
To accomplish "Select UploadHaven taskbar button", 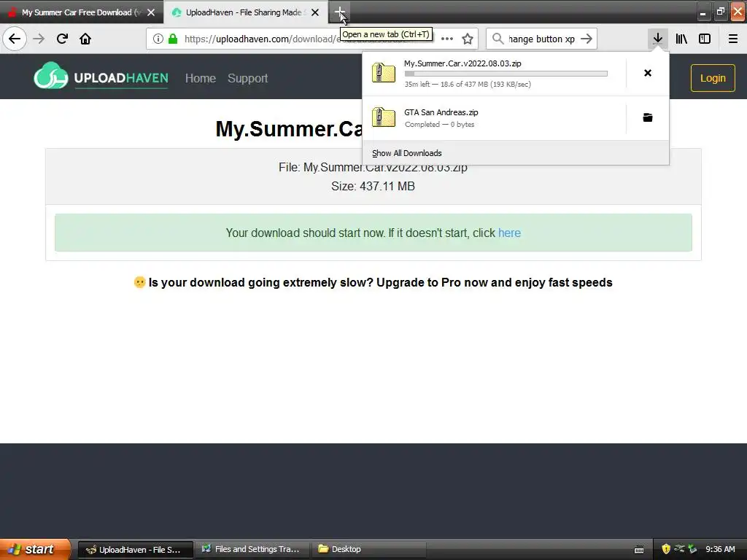I will click(136, 550).
